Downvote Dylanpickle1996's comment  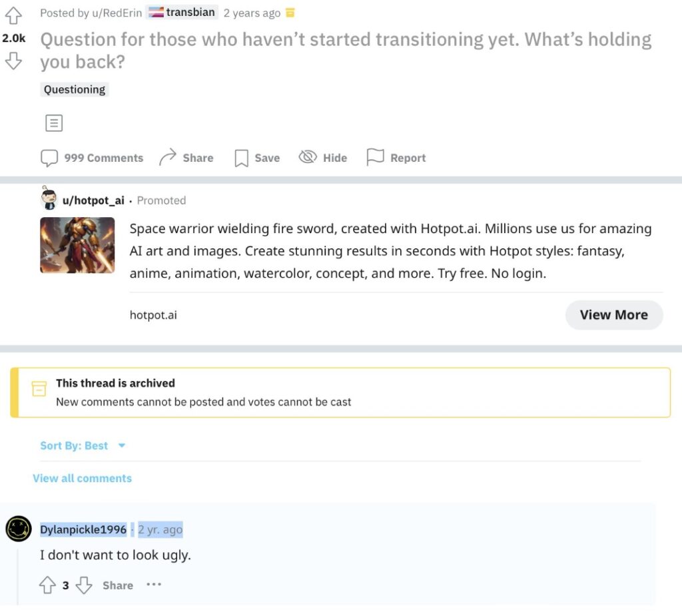point(84,585)
